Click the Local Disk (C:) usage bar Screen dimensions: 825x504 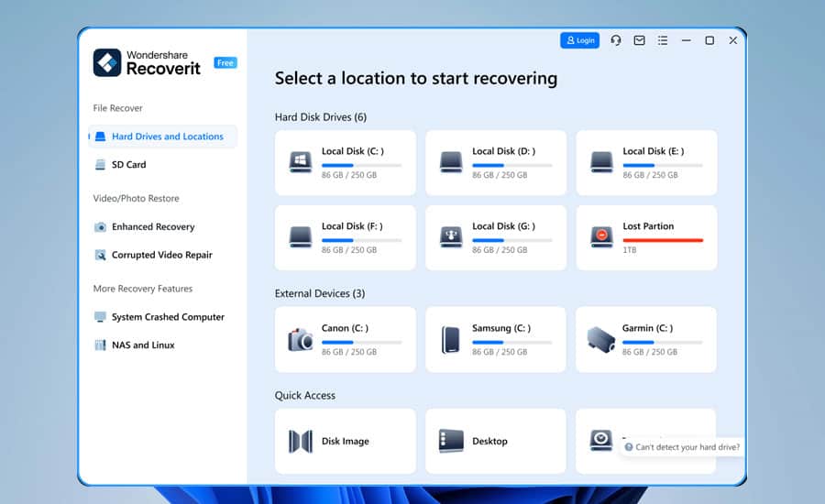click(x=361, y=165)
